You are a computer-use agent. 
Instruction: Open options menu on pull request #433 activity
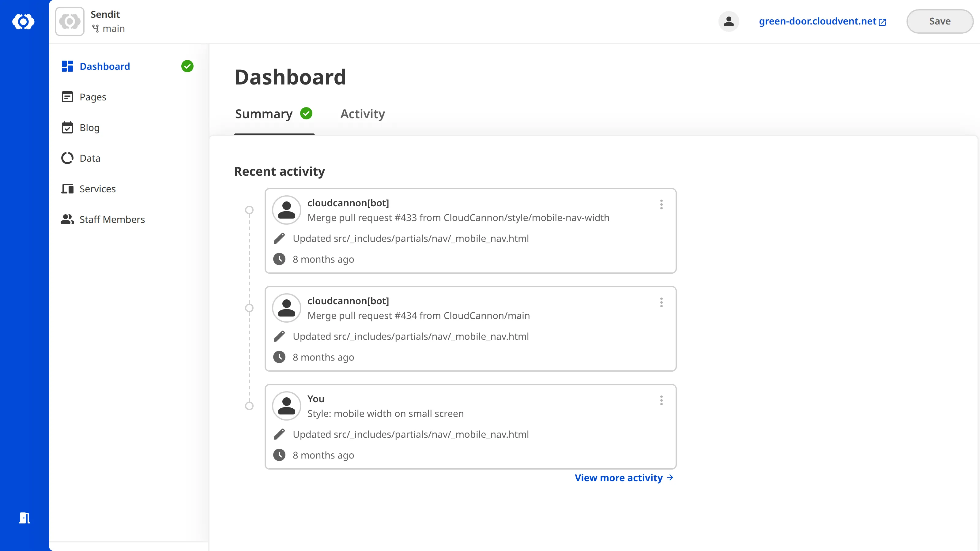tap(661, 204)
